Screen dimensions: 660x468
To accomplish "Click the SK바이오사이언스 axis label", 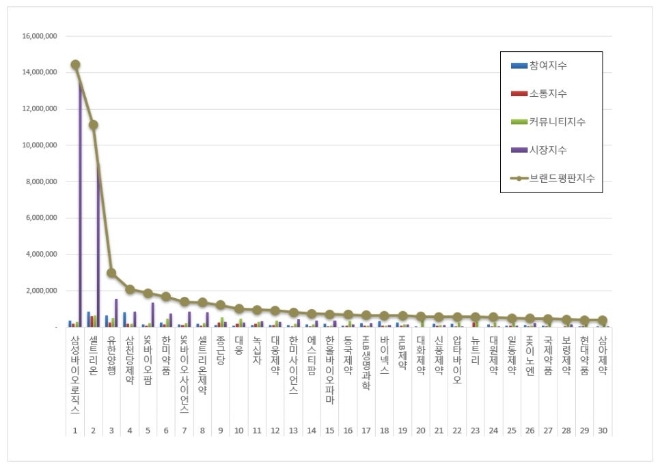I will pos(184,369).
